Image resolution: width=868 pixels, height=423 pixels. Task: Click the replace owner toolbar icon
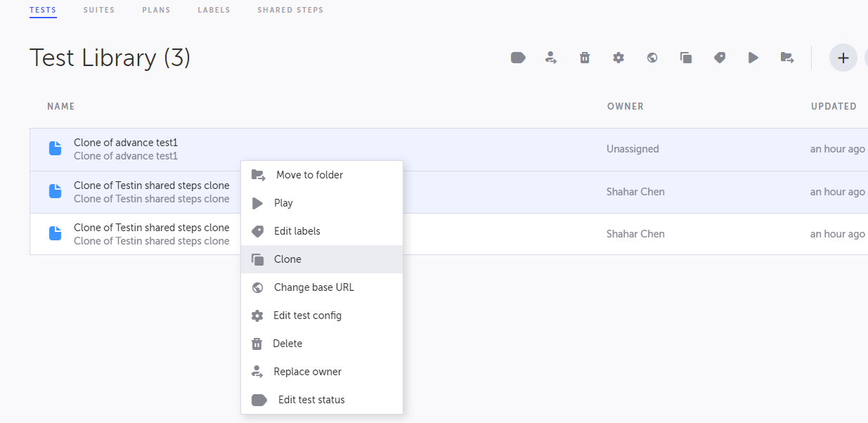551,58
